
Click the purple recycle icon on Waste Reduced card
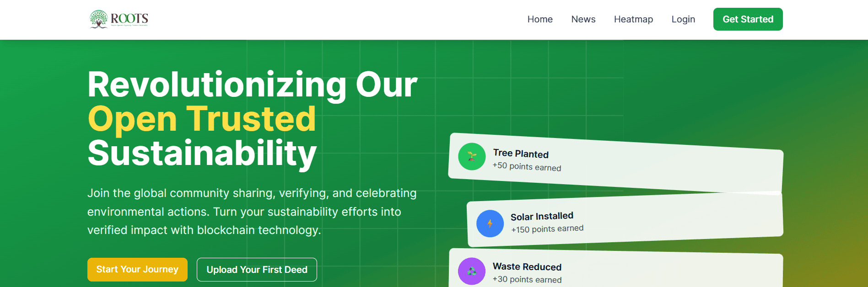[472, 271]
